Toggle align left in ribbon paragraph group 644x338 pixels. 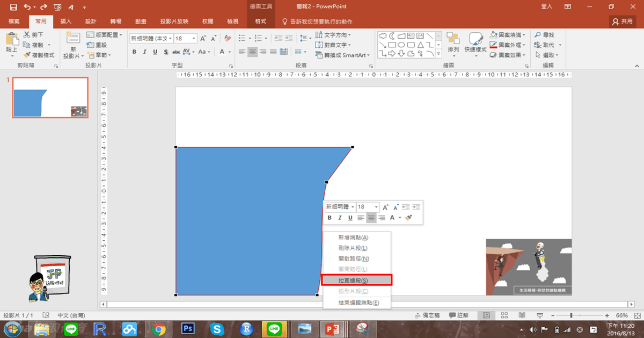pyautogui.click(x=242, y=52)
